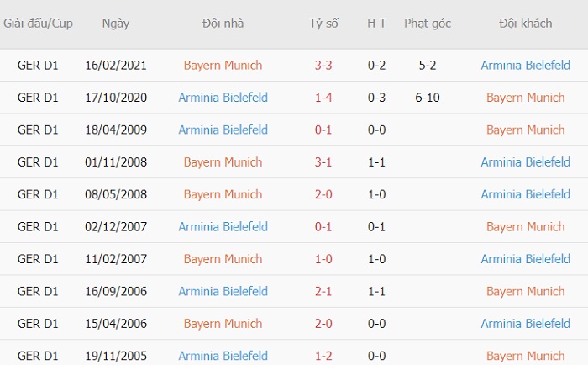
Task: Click the Phạt góc column header
Action: (427, 24)
